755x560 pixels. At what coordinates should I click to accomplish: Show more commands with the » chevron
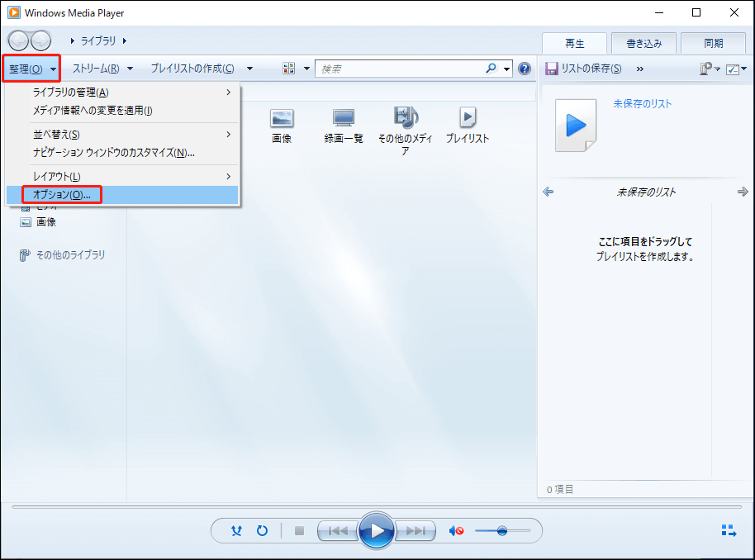click(x=640, y=69)
